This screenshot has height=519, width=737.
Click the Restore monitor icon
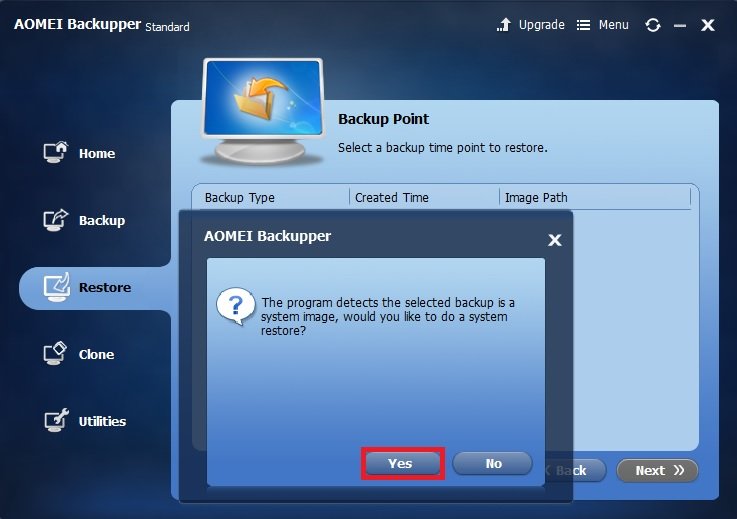tap(56, 287)
